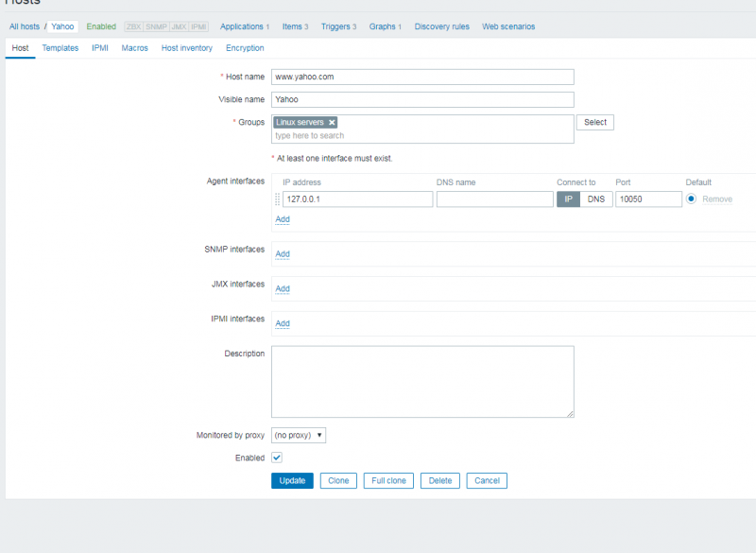Click the Update button
Viewport: 756px width, 553px height.
point(292,480)
